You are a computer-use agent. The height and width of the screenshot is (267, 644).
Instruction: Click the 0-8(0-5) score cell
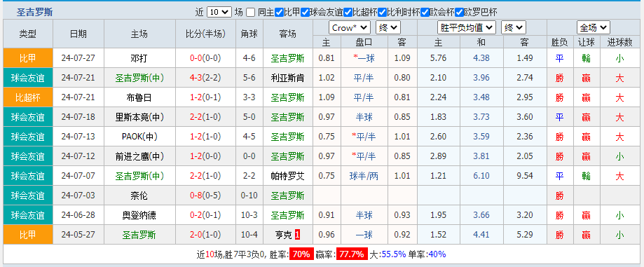(x=205, y=196)
